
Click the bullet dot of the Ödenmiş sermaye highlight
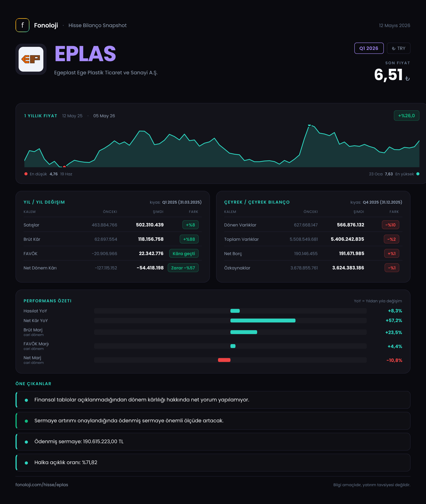[x=26, y=442]
